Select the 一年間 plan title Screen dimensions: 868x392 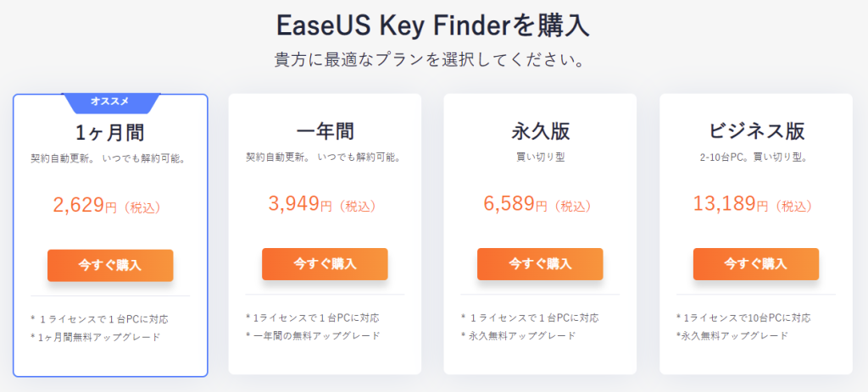click(325, 131)
